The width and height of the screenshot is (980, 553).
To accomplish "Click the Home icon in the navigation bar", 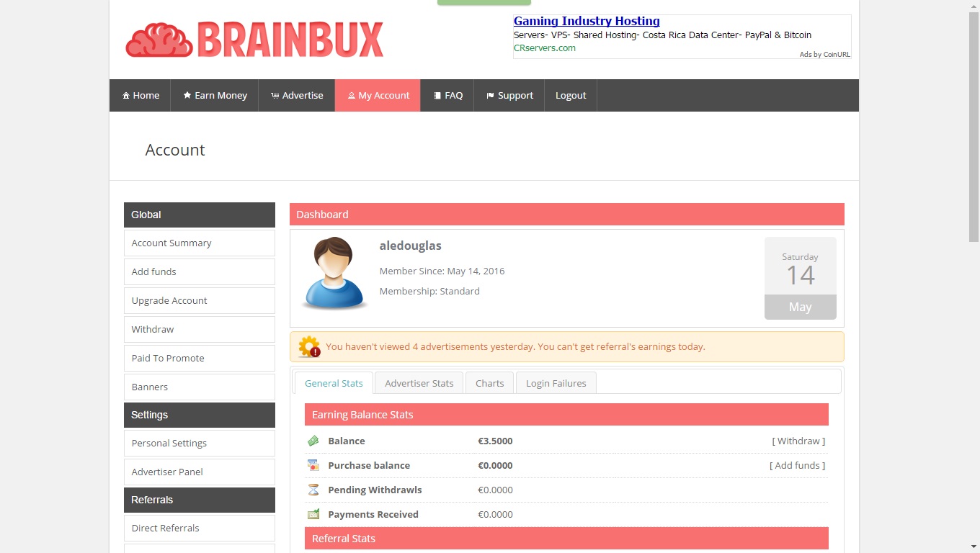I will 127,95.
